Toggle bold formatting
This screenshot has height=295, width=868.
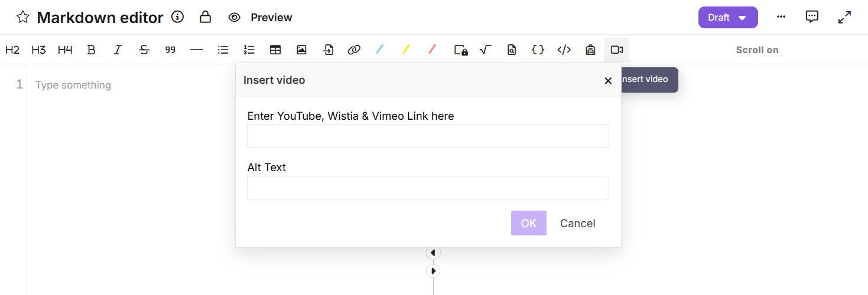coord(91,50)
